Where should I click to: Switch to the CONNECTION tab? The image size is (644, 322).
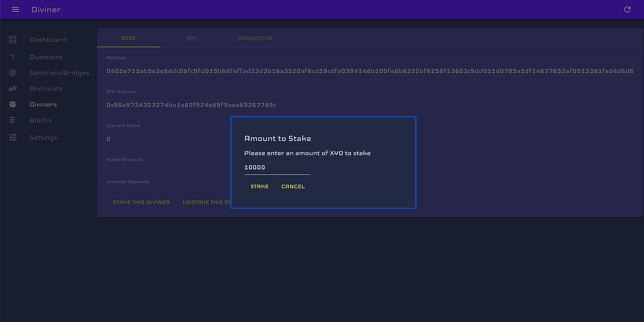point(255,38)
